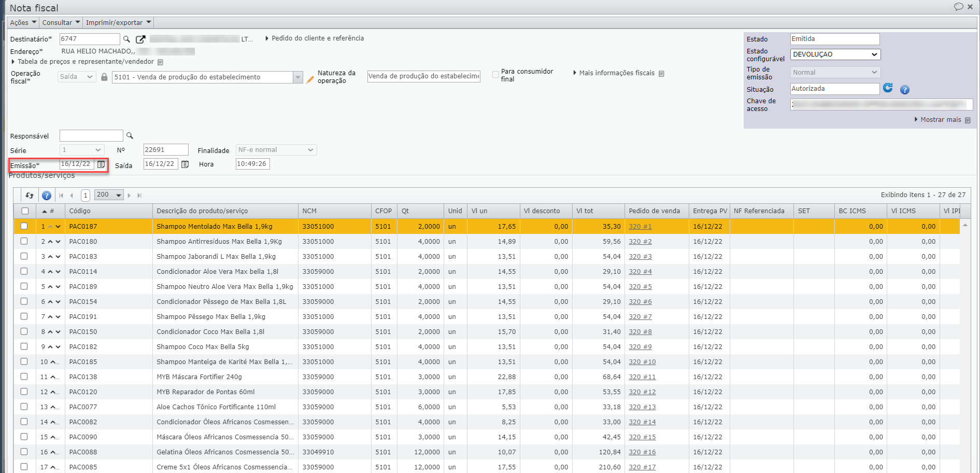
Task: Open the Imprimir/exportar menu
Action: (x=118, y=22)
